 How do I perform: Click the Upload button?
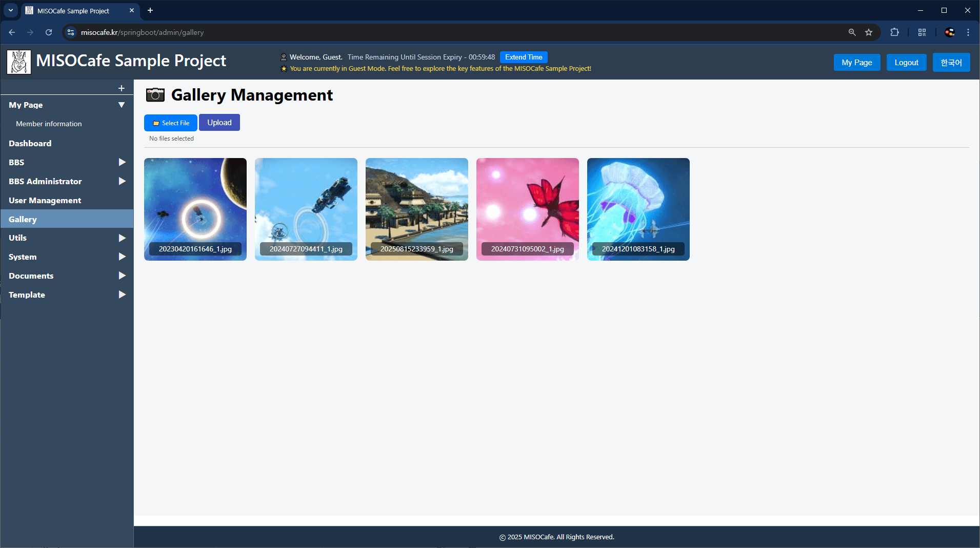[219, 122]
